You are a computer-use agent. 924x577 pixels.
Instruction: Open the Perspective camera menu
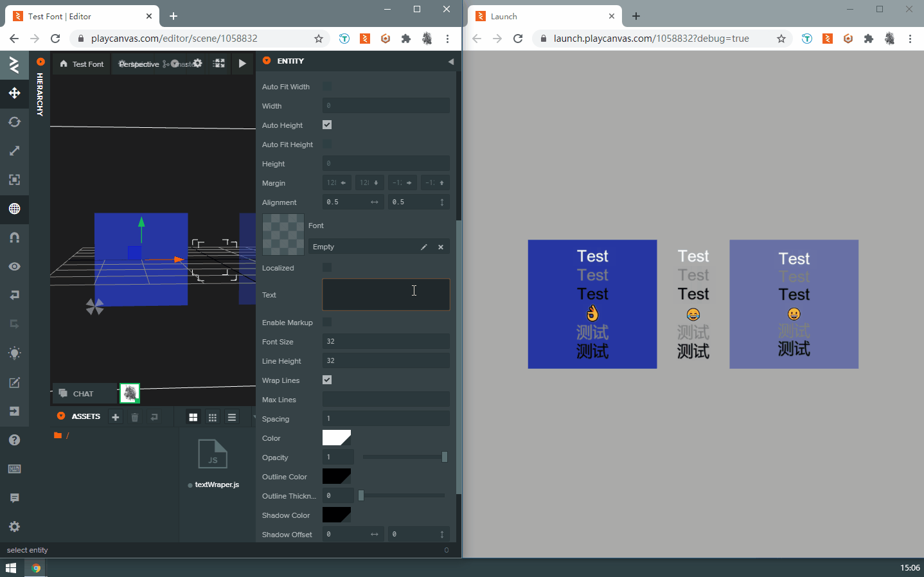coord(139,64)
